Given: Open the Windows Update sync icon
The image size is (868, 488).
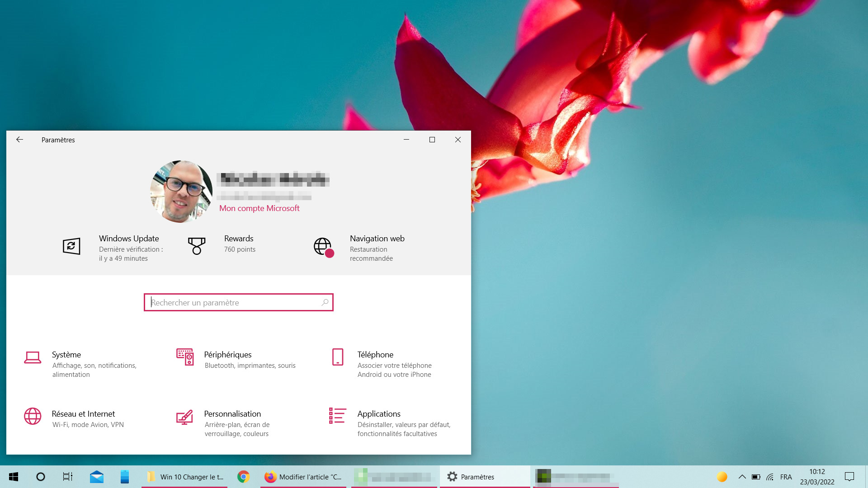Looking at the screenshot, I should pyautogui.click(x=71, y=246).
